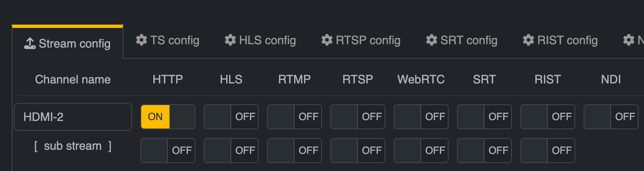644x171 pixels.
Task: Click the gear icon beside RTSP config
Action: [x=327, y=40]
